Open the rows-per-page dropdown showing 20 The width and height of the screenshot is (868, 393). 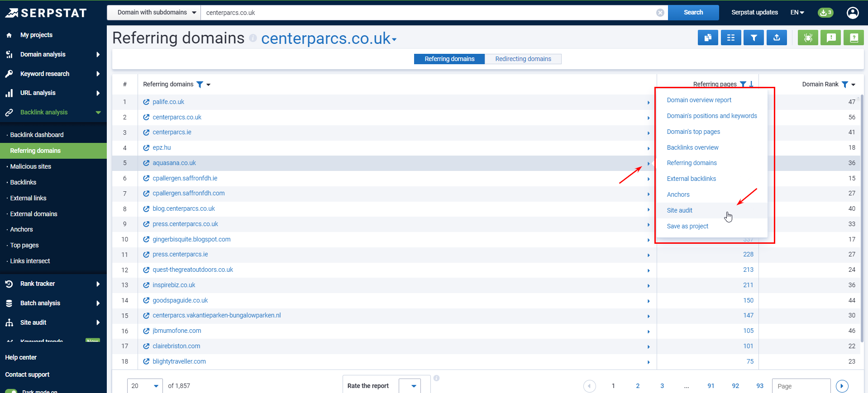[145, 386]
